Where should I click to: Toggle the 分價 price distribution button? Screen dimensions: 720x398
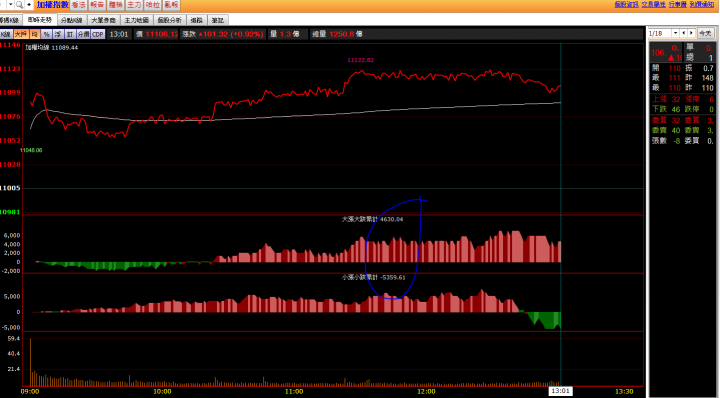click(84, 34)
